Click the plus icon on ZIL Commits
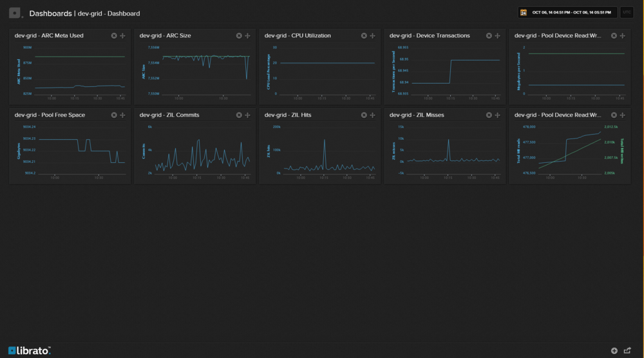644x358 pixels. click(x=247, y=115)
